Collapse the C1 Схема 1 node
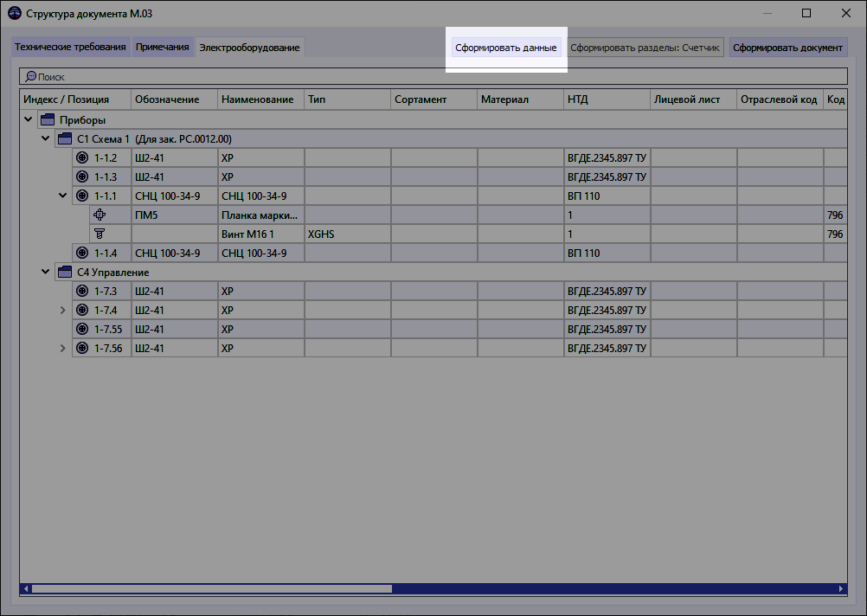This screenshot has height=616, width=867. click(x=45, y=138)
